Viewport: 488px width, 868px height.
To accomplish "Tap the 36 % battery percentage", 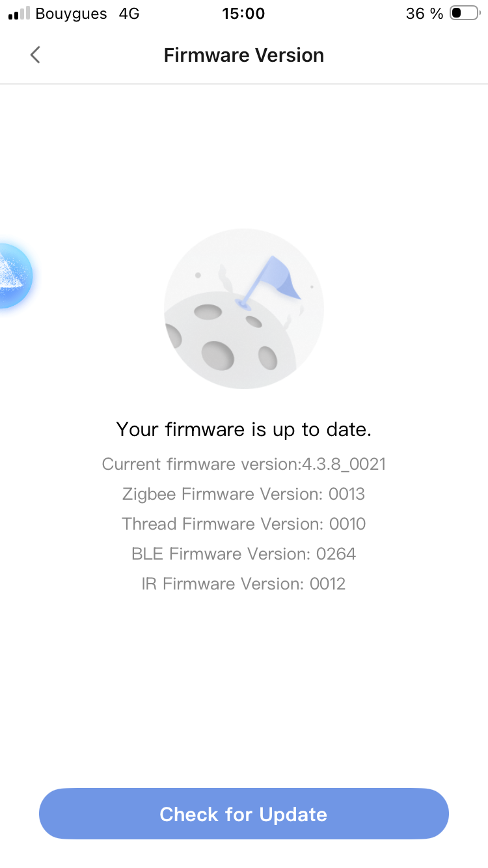I will (x=424, y=14).
